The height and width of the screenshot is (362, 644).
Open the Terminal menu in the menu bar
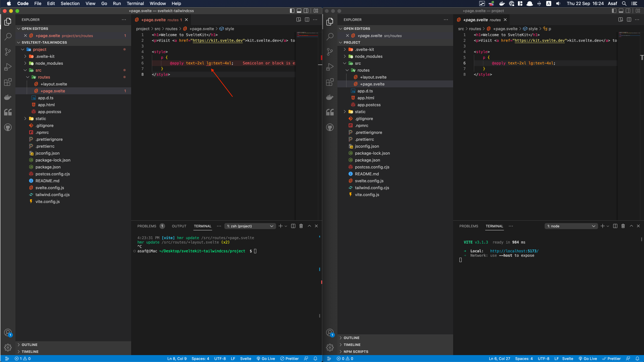pos(136,3)
